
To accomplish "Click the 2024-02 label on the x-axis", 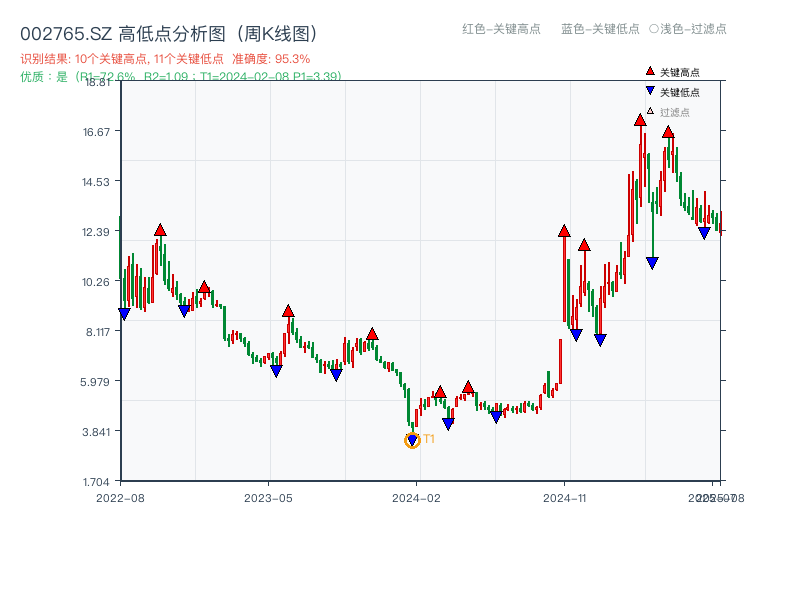I will click(x=416, y=497).
